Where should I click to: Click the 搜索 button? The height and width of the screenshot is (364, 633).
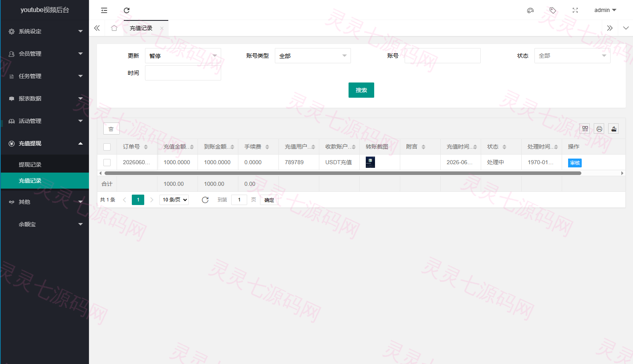[361, 90]
